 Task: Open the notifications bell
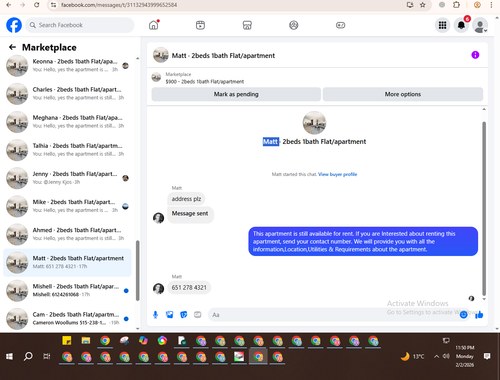461,25
